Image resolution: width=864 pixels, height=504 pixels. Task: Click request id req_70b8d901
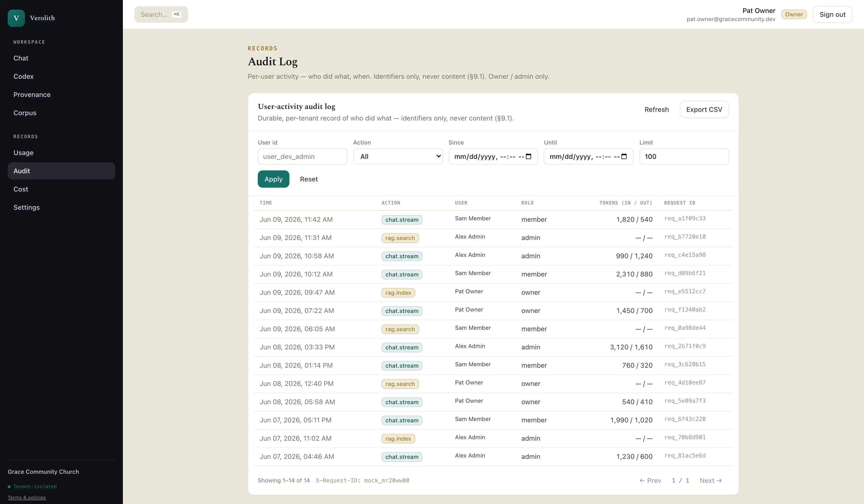(x=685, y=437)
